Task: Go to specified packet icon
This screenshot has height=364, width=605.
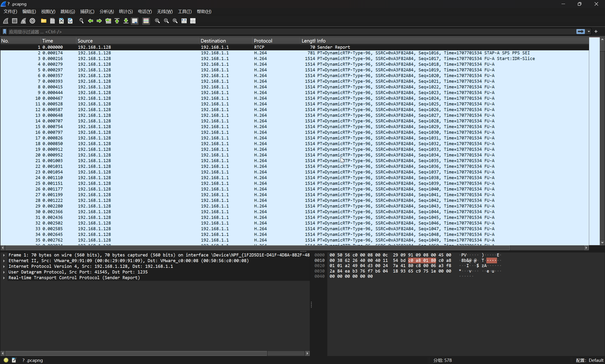Action: pos(108,21)
